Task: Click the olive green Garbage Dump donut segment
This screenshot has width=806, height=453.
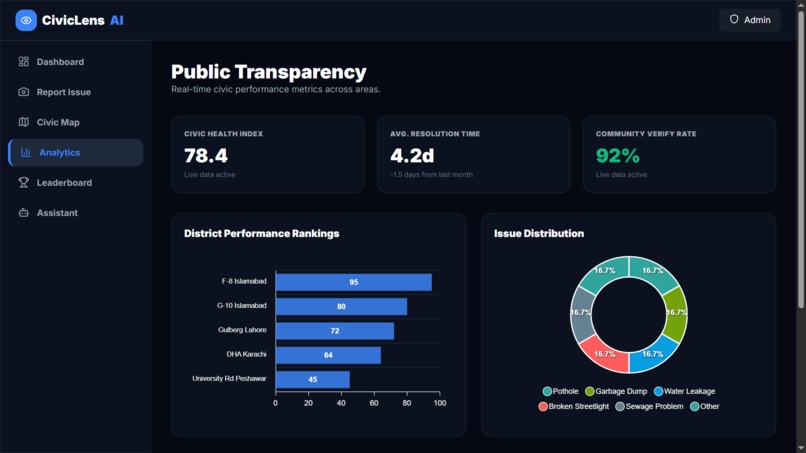Action: coord(676,314)
